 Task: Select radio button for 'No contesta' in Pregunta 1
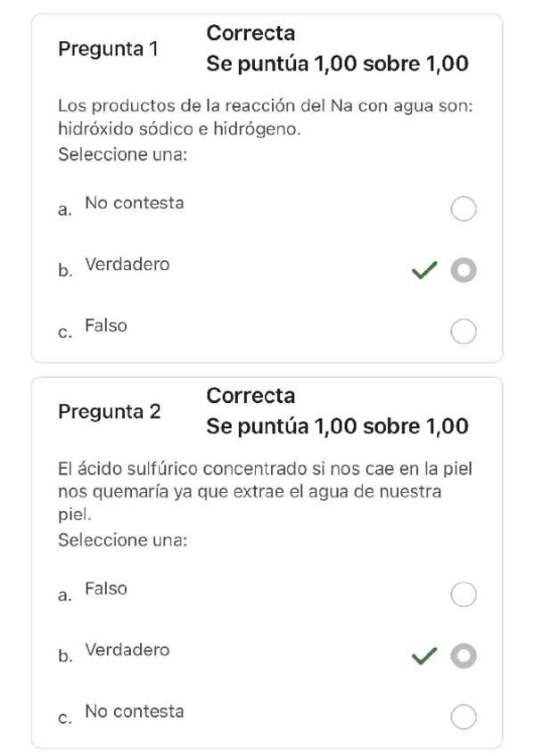tap(464, 209)
